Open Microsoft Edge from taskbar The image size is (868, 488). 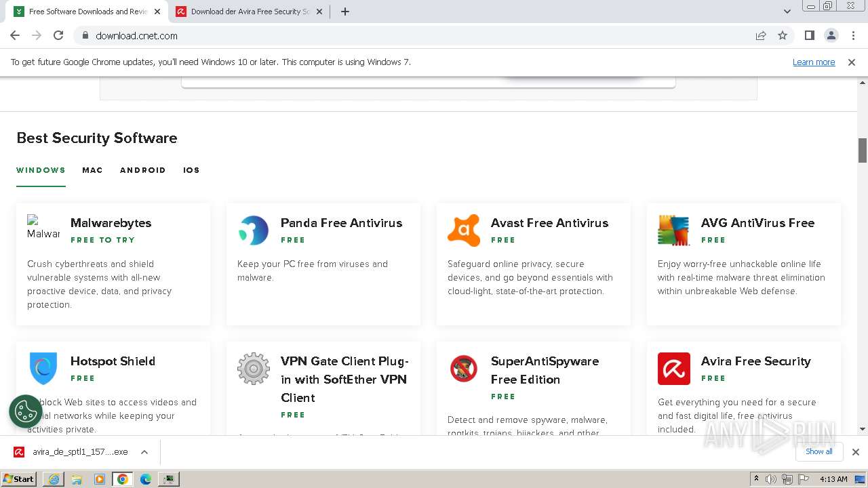click(x=146, y=479)
